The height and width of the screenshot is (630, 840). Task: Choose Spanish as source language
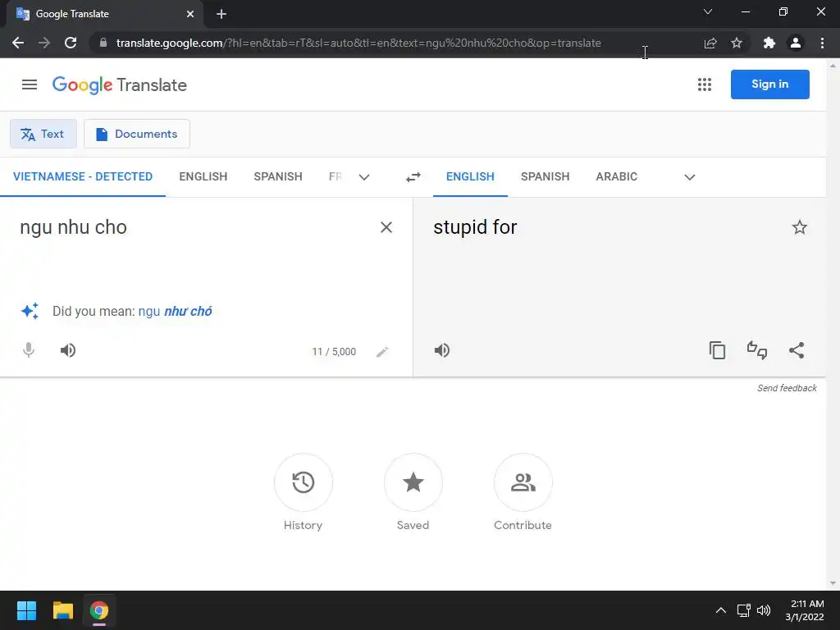point(278,177)
